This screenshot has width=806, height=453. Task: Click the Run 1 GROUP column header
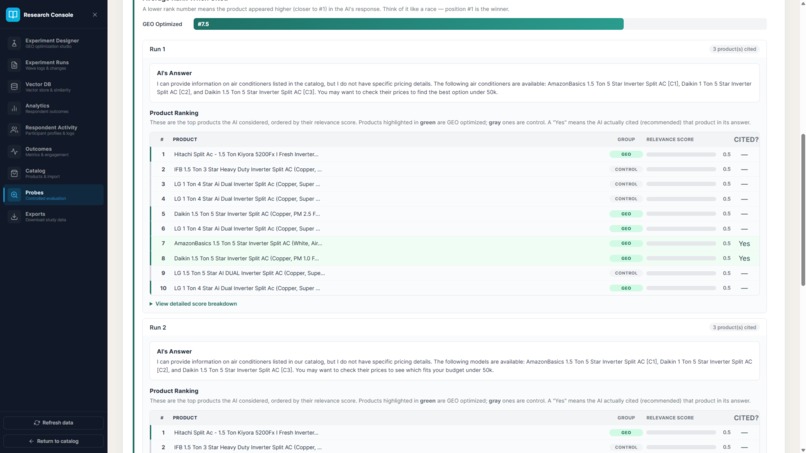(626, 139)
